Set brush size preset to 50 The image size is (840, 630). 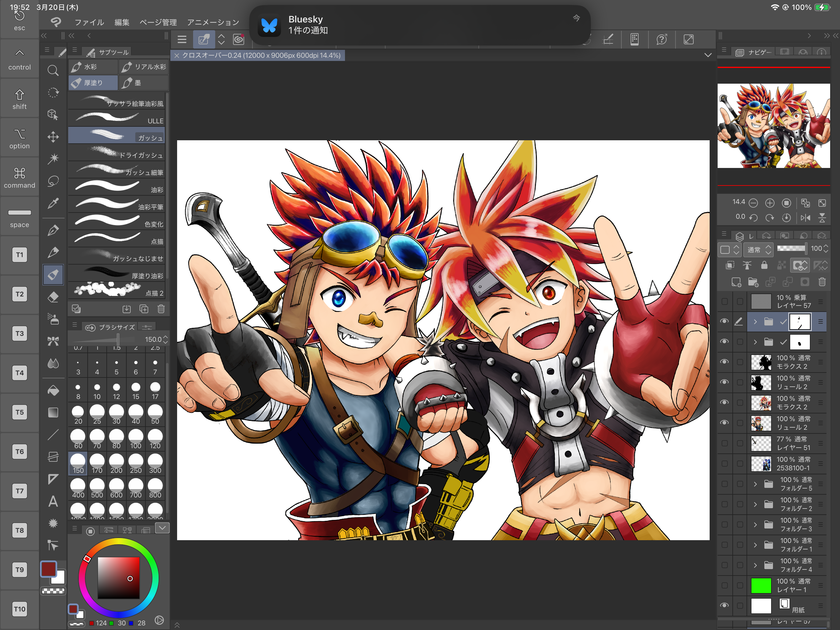coord(155,415)
